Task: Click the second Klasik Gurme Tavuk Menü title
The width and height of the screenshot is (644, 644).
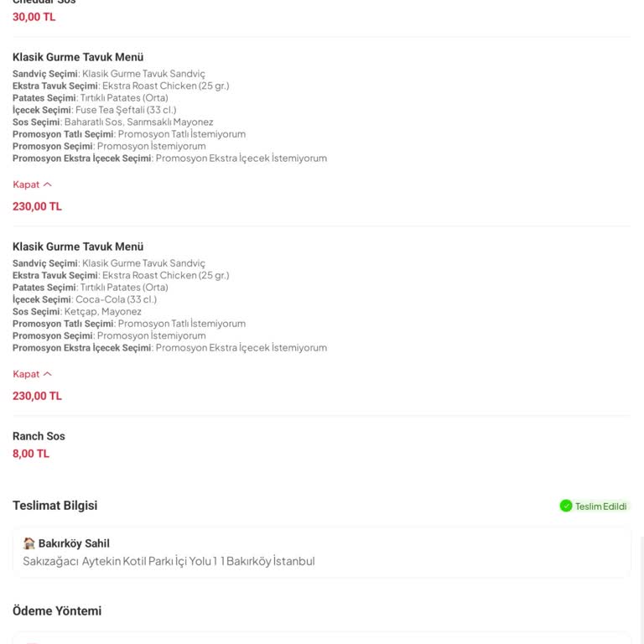Action: point(78,247)
